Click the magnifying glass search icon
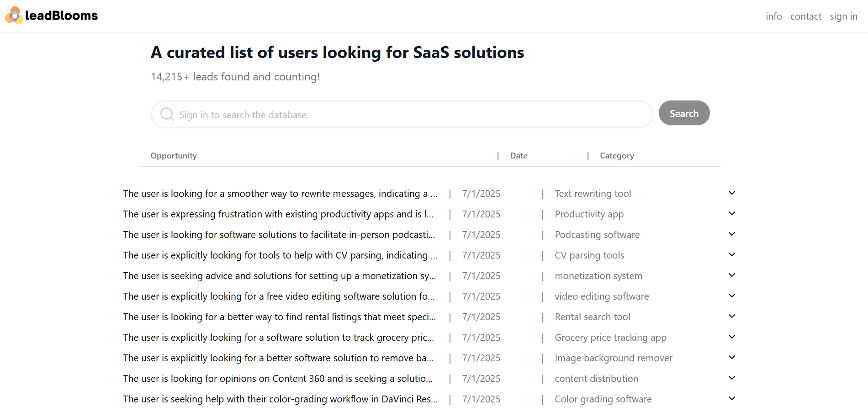868x412 pixels. (167, 114)
